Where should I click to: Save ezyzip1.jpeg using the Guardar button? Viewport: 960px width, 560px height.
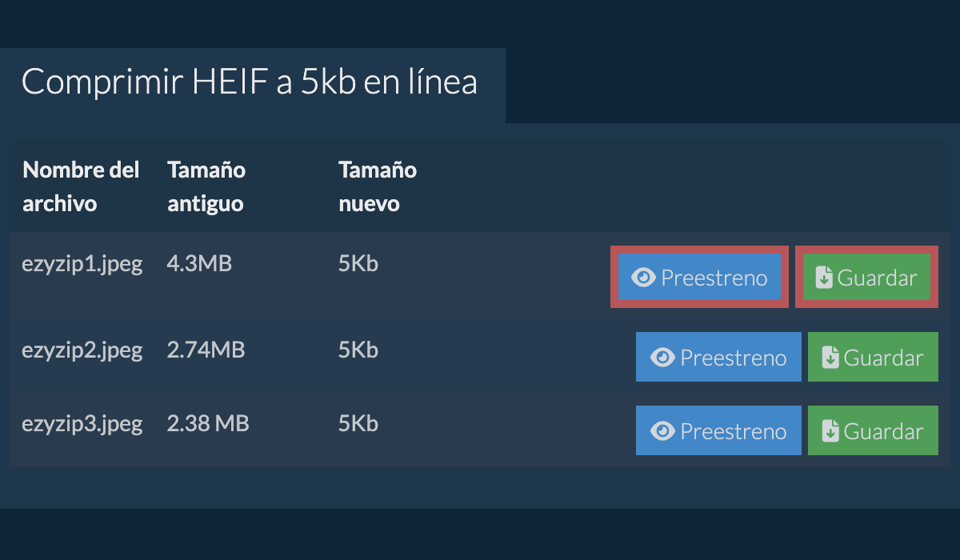pyautogui.click(x=866, y=278)
